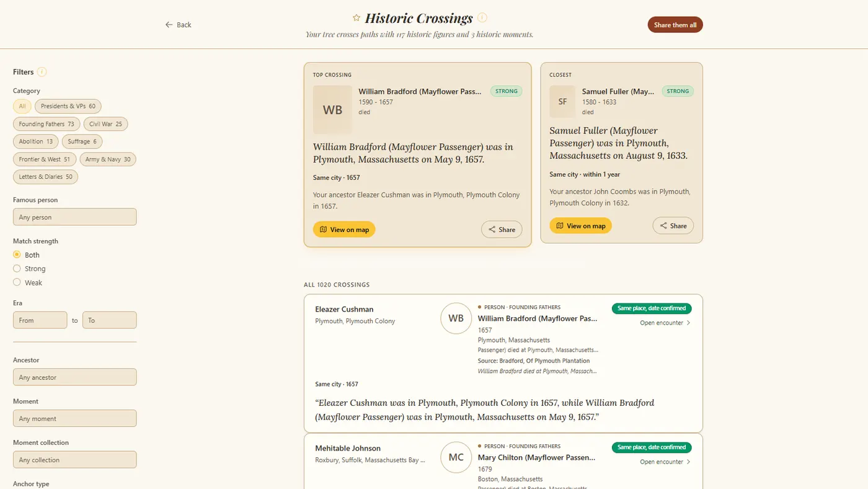The image size is (868, 489).
Task: Click 'Source: Bradford, Of Plymouth Plantation' text
Action: [x=534, y=361]
